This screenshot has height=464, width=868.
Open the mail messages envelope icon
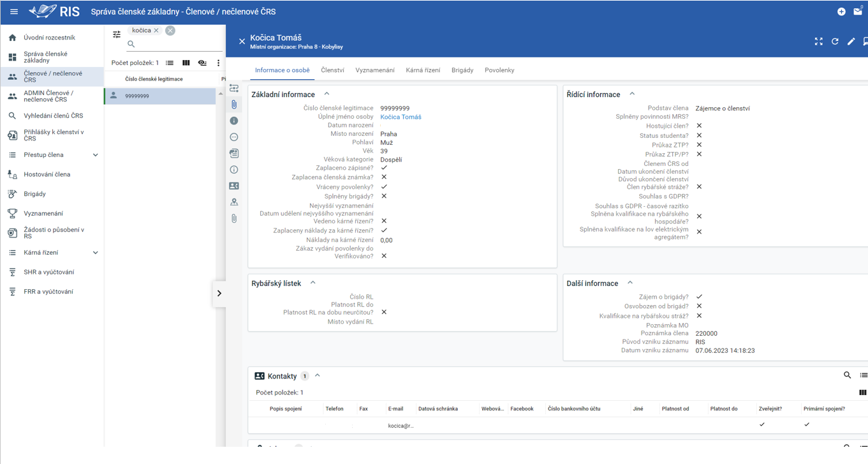tap(858, 11)
